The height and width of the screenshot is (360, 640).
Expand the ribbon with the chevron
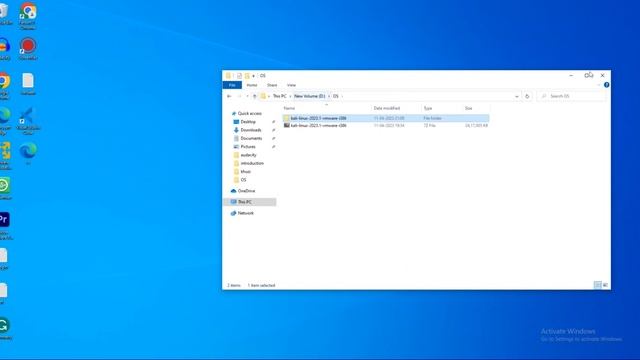tap(598, 85)
